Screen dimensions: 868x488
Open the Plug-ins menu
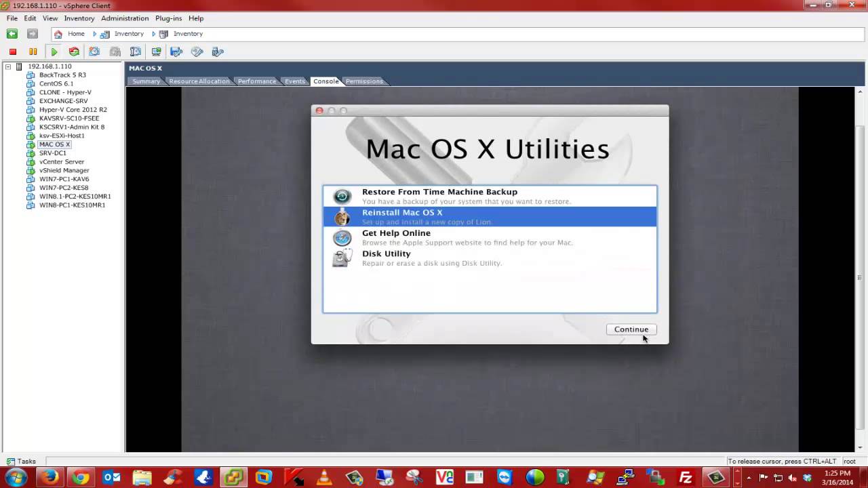pos(168,18)
